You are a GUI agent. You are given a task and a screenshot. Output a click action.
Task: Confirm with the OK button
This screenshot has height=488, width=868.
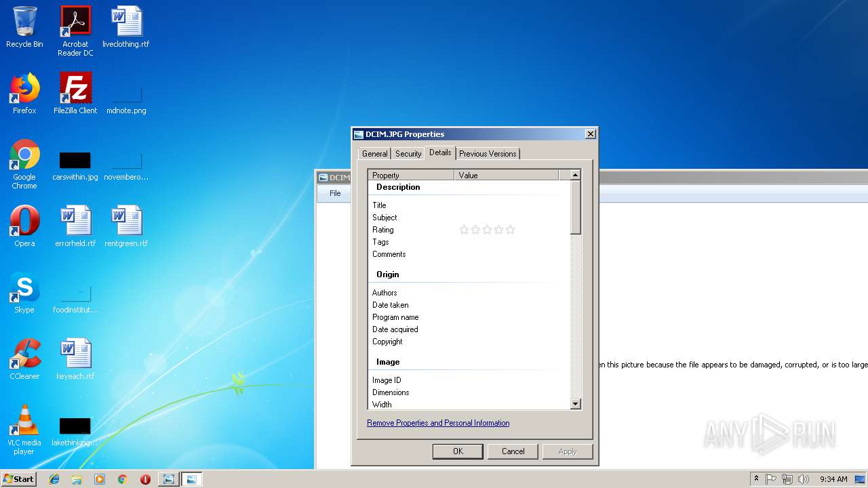(x=458, y=451)
